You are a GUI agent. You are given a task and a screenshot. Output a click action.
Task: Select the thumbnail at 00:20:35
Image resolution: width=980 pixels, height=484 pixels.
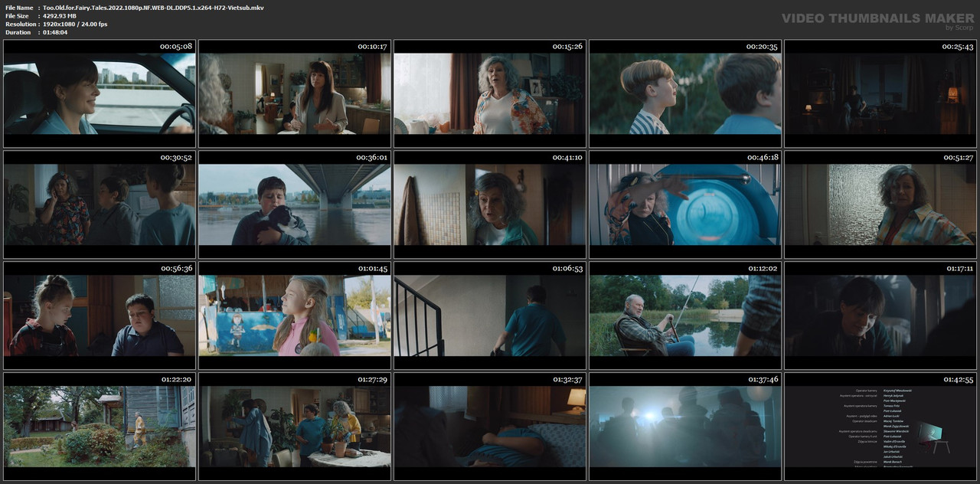tap(685, 93)
